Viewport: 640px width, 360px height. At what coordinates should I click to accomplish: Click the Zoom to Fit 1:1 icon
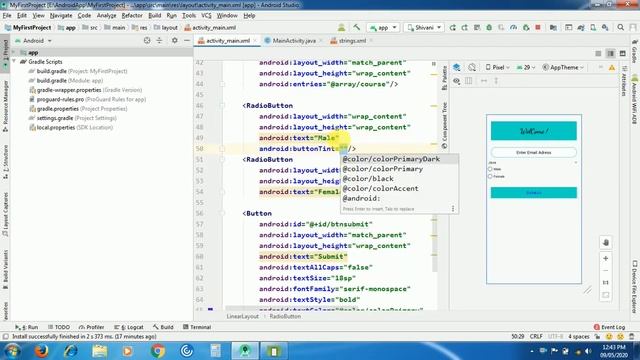tap(606, 282)
